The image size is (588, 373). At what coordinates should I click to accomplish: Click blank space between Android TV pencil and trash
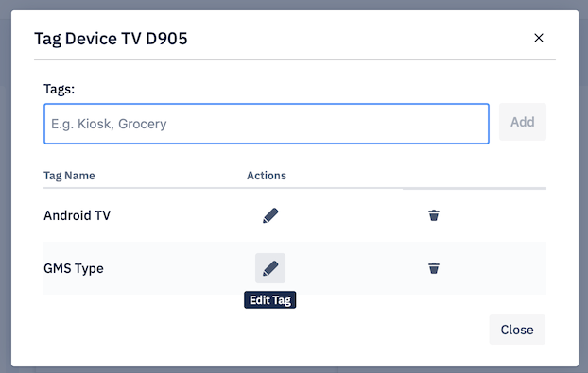(353, 215)
